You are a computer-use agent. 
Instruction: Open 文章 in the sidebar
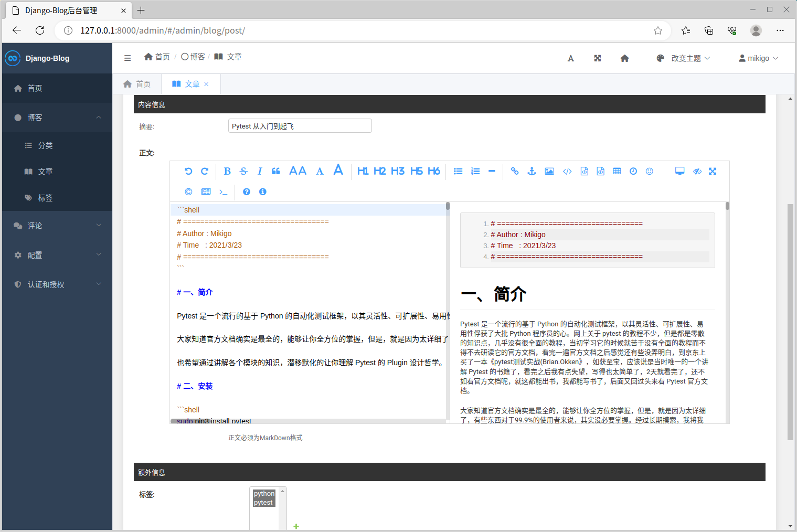pos(57,172)
